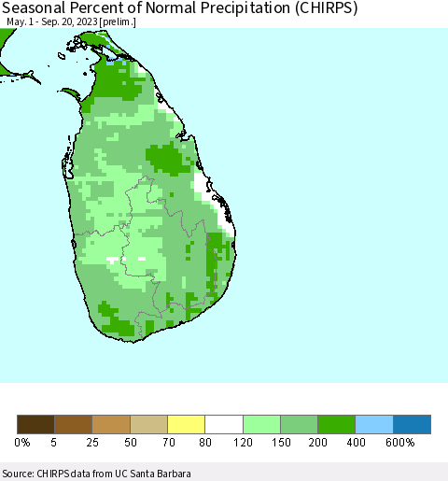Image resolution: width=448 pixels, height=481 pixels.
Task: Click the darkest brown 0% legend swatch
Action: tap(35, 424)
